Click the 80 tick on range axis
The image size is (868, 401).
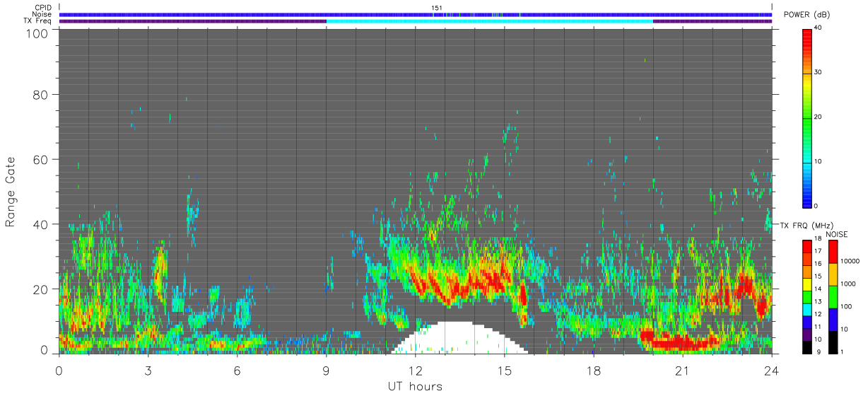pyautogui.click(x=40, y=94)
